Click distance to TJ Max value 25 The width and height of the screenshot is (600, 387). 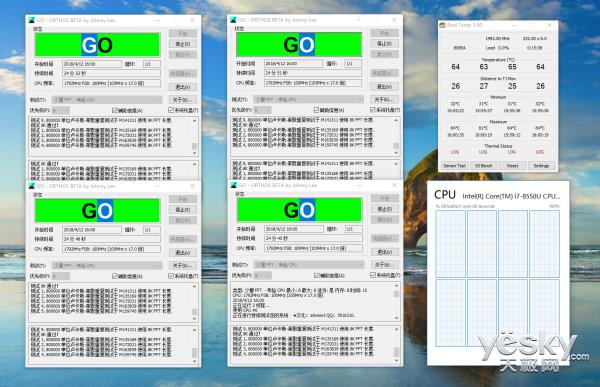point(512,86)
